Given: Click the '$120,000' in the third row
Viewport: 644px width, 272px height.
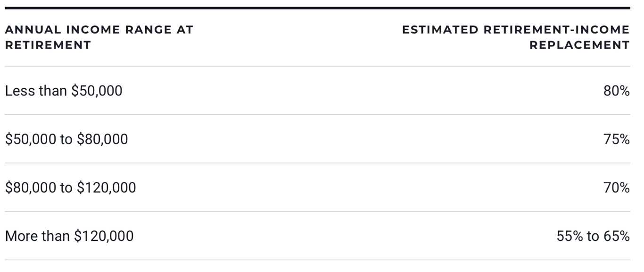Looking at the screenshot, I should pyautogui.click(x=107, y=187).
